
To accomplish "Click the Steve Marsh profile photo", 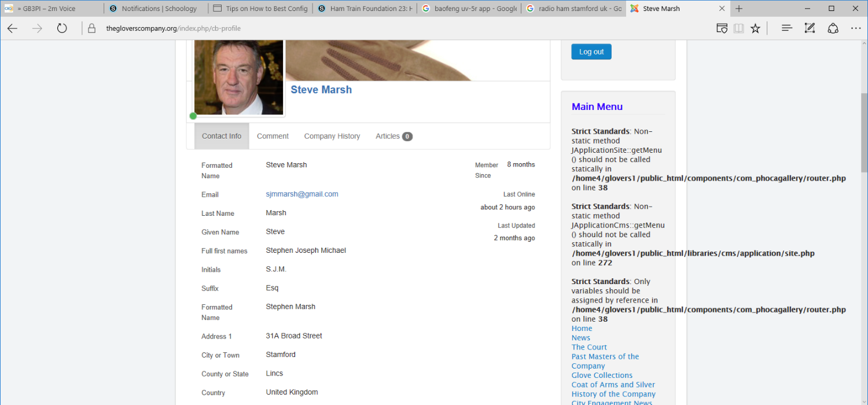I will (238, 77).
